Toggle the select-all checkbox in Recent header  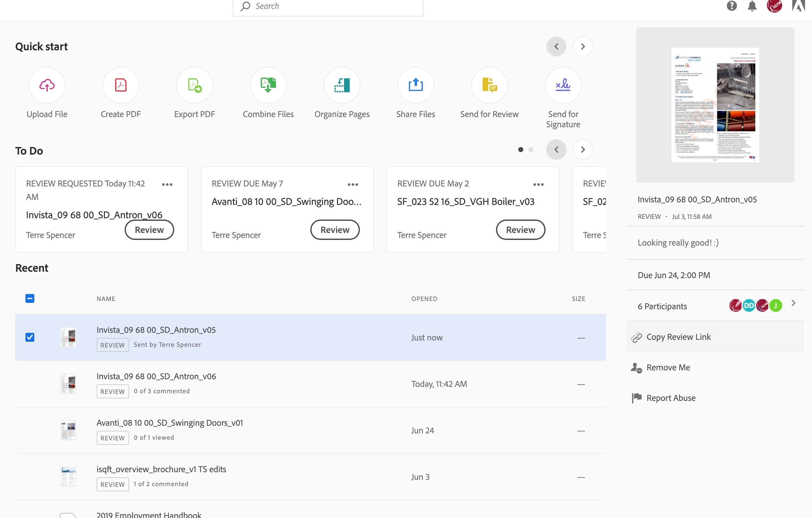tap(30, 298)
